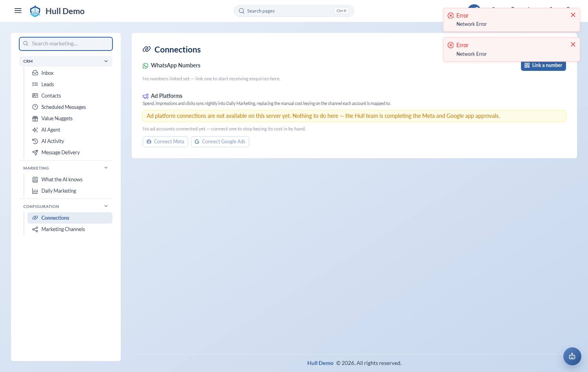
Task: Click the WhatsApp Numbers heading
Action: coord(176,65)
